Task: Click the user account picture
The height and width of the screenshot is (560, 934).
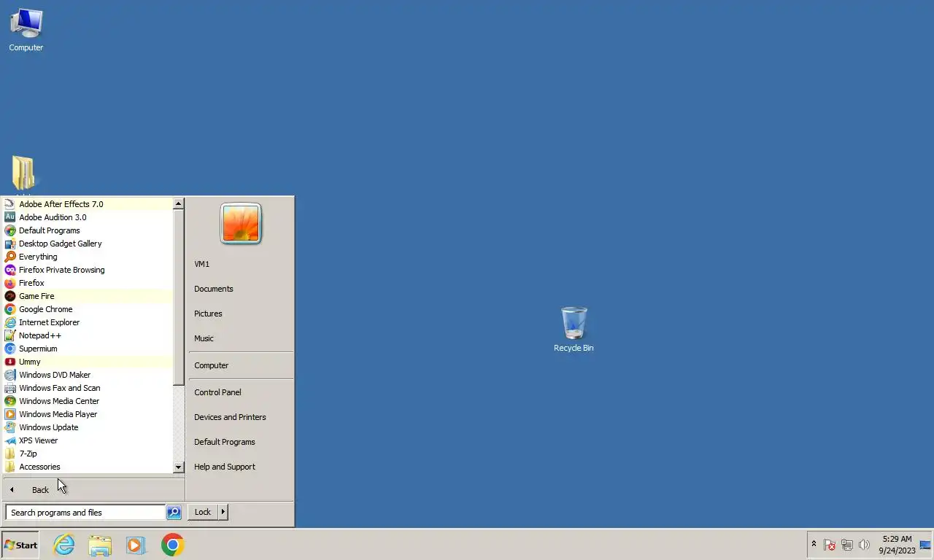Action: tap(241, 223)
